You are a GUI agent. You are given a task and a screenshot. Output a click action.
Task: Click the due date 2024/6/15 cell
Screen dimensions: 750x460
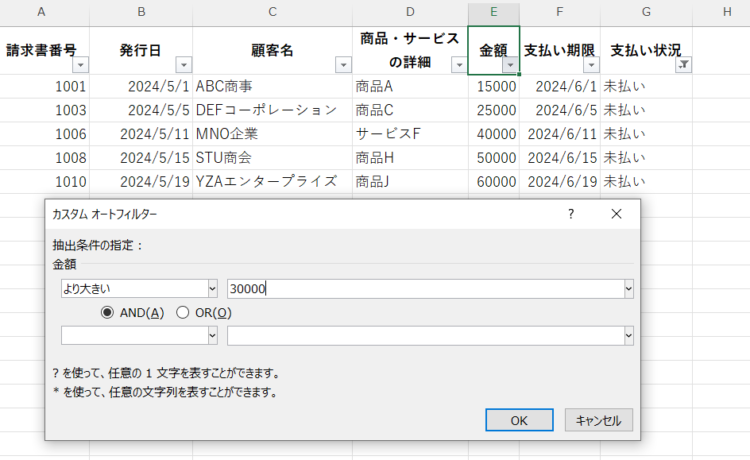click(560, 158)
